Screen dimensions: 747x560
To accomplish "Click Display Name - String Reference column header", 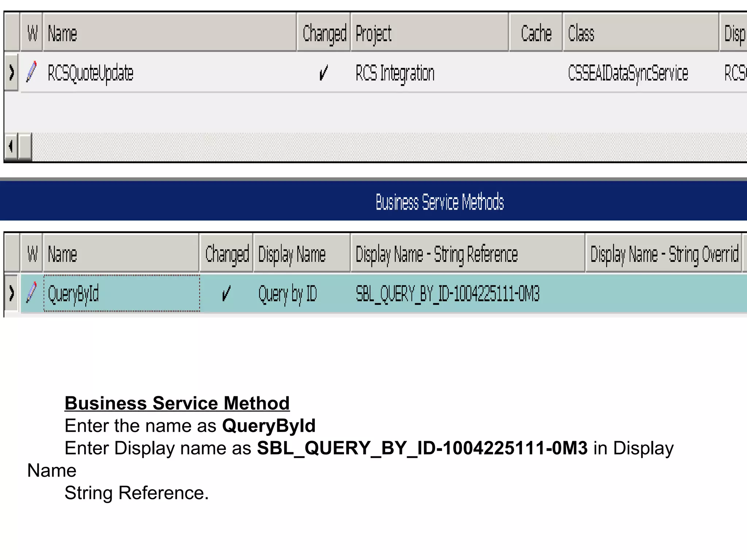I will point(468,254).
